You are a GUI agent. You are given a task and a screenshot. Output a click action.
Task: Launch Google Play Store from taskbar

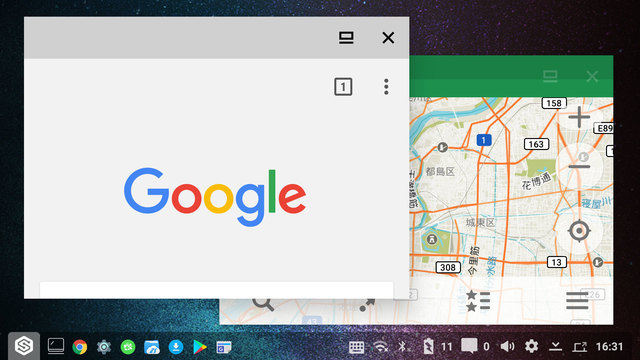point(200,347)
